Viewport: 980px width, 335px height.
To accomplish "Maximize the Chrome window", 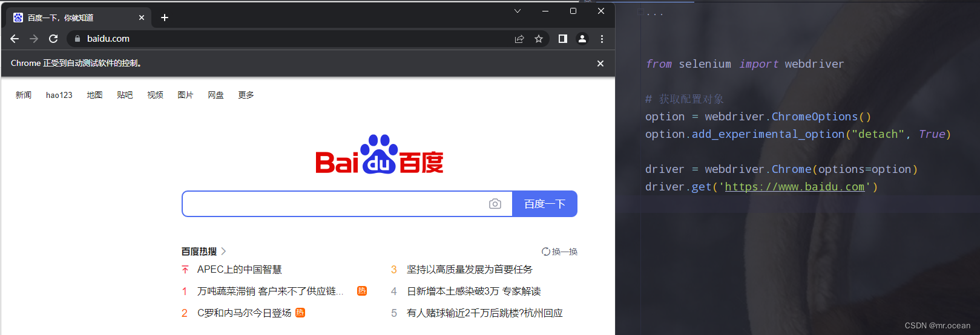I will 573,11.
